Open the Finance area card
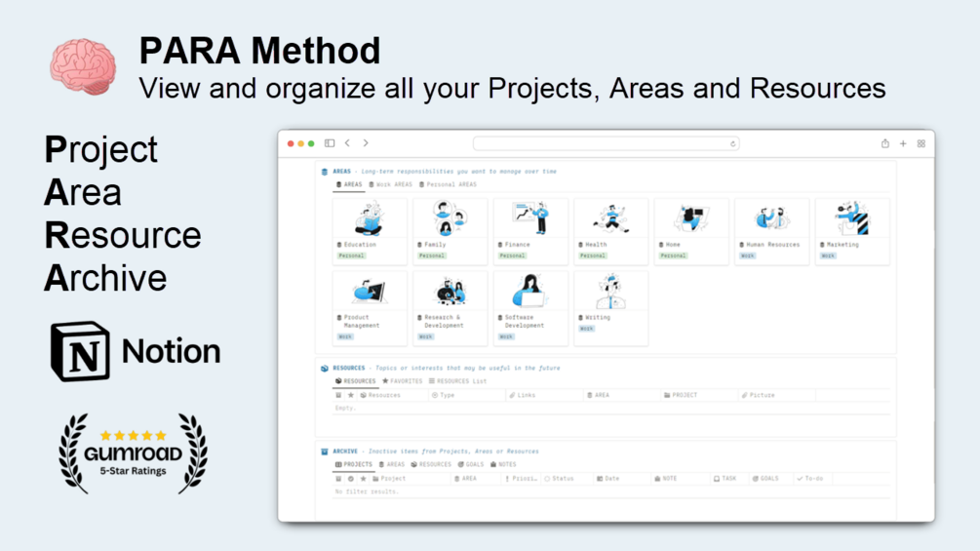 [x=530, y=232]
